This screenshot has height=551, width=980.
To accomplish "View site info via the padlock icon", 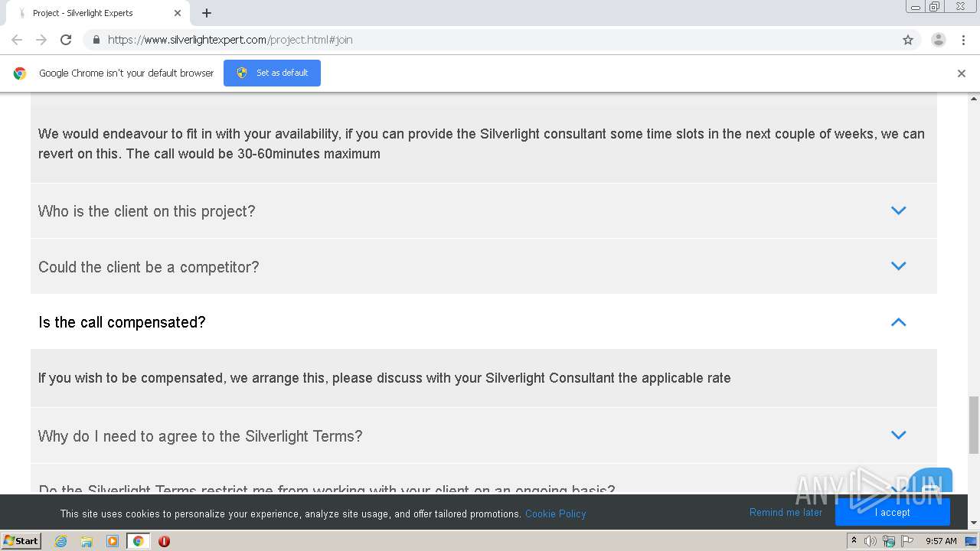I will (96, 40).
